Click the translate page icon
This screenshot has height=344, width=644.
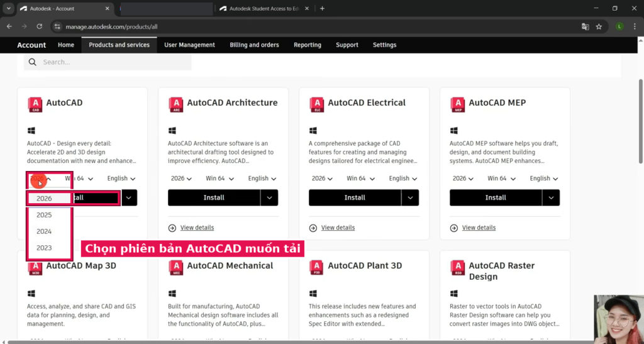click(x=586, y=26)
